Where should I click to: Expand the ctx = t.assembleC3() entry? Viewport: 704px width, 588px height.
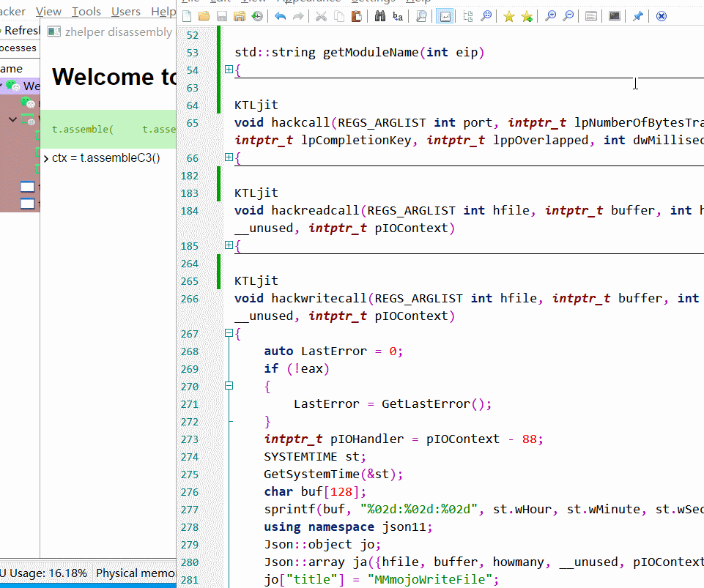[46, 158]
